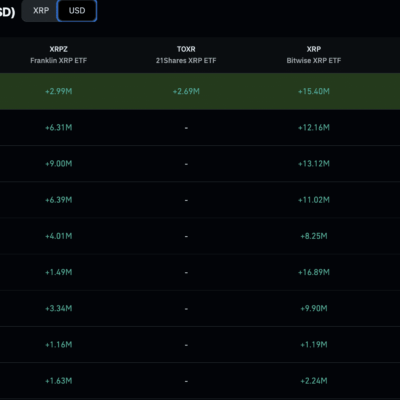
Task: Click the +6.39M value
Action: pyautogui.click(x=59, y=200)
